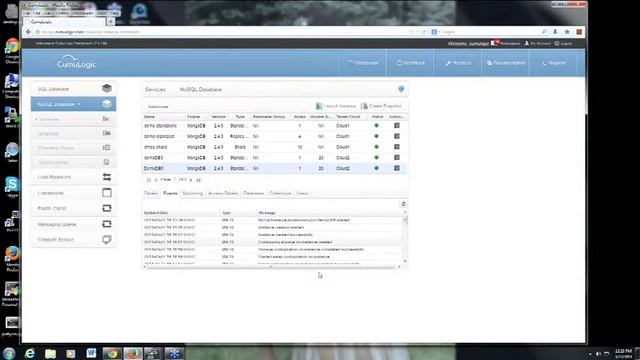Open the Actions menu for selected DemoDB row
The height and width of the screenshot is (360, 640).
pyautogui.click(x=397, y=168)
